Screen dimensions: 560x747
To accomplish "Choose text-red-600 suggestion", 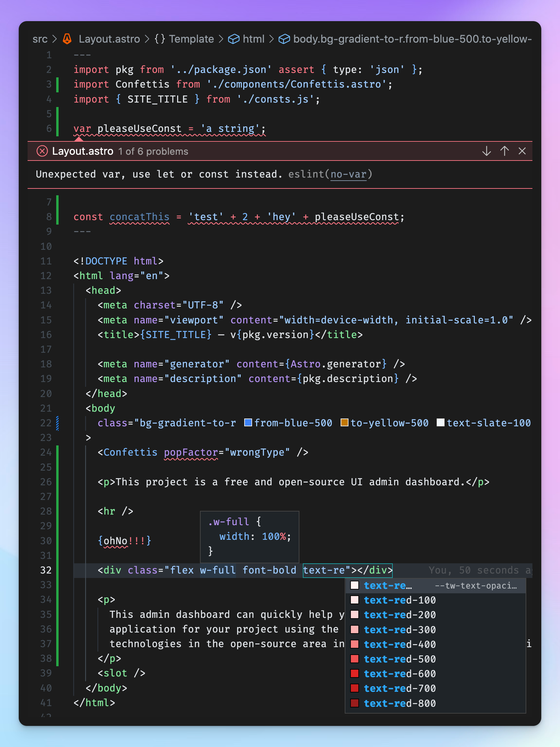I will point(435,674).
